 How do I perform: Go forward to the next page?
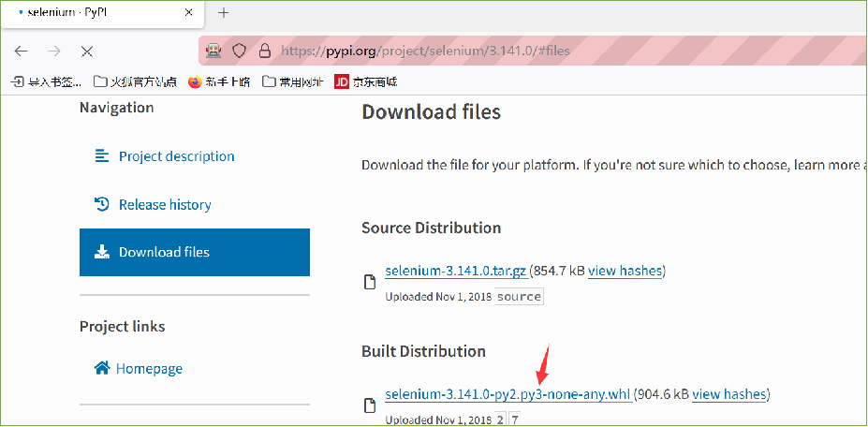pos(53,52)
